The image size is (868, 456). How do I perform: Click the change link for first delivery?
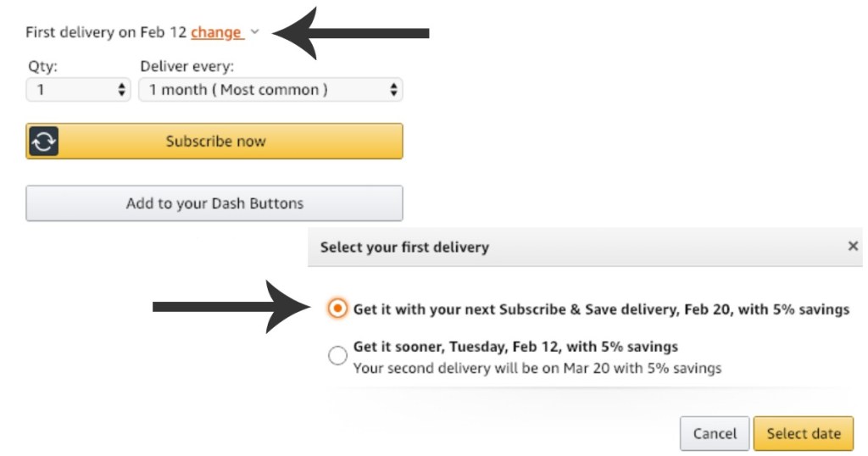coord(216,32)
